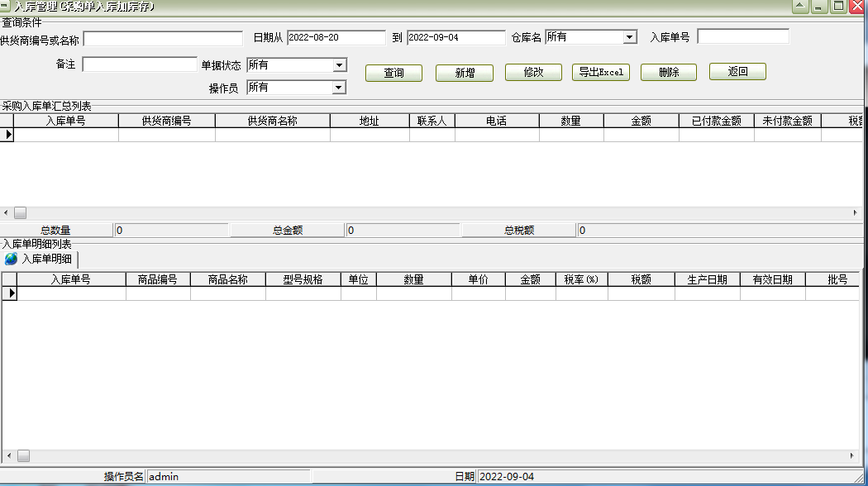Click the 查询 (Query) button
The width and height of the screenshot is (868, 486).
[393, 73]
